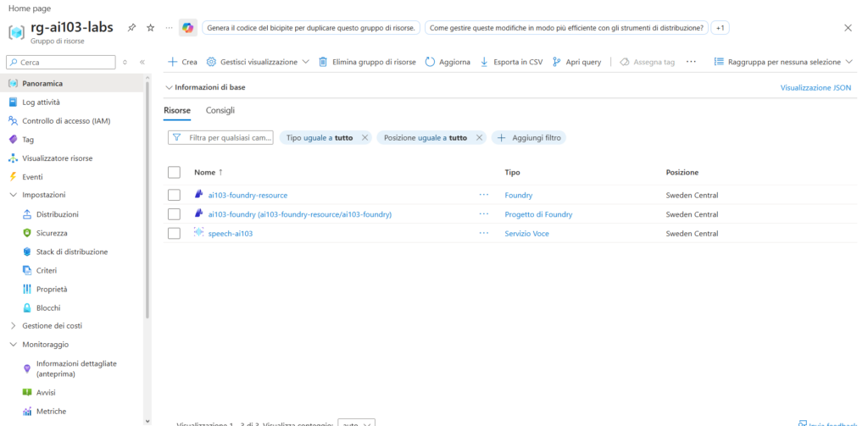Remove the Posizione uguale a tutto filter
The height and width of the screenshot is (426, 868).
(x=480, y=138)
